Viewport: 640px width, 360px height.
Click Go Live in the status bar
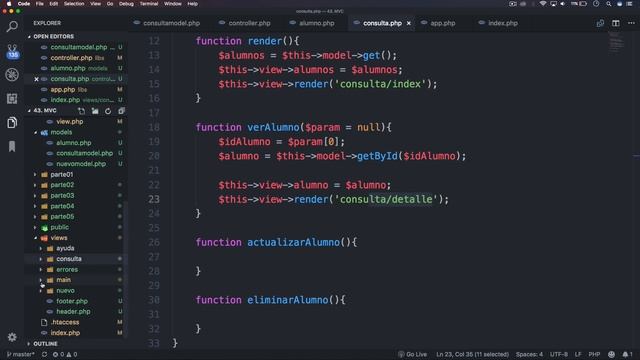pyautogui.click(x=413, y=354)
